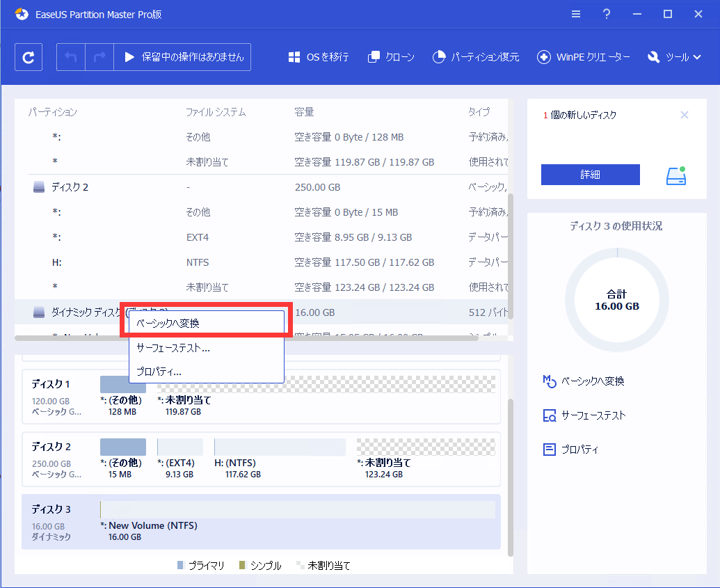Click the 容量 column header
720x588 pixels.
[x=304, y=112]
